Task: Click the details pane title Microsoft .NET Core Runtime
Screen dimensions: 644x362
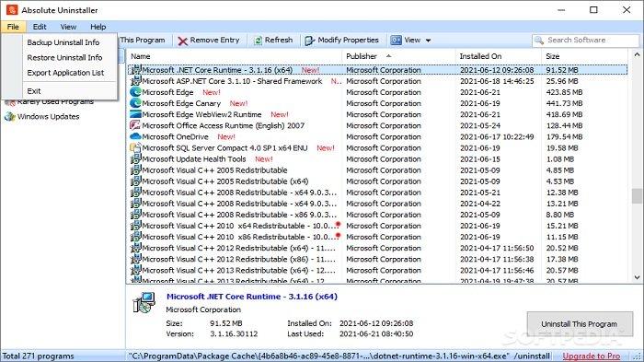Action: pos(252,297)
